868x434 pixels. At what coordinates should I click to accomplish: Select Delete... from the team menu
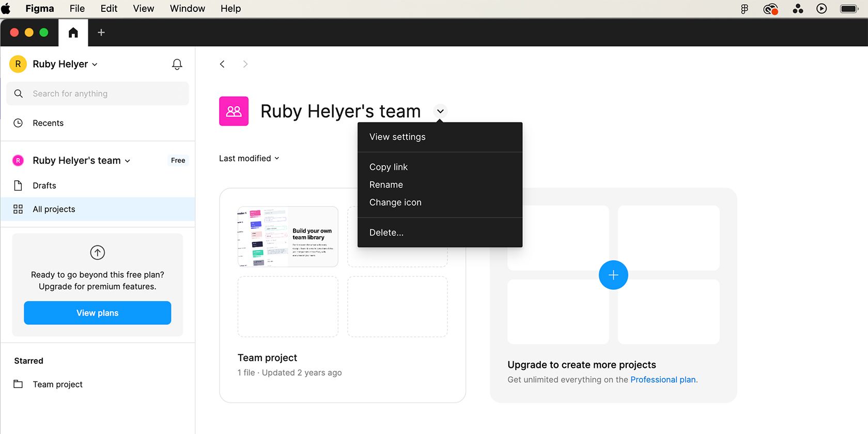click(386, 233)
